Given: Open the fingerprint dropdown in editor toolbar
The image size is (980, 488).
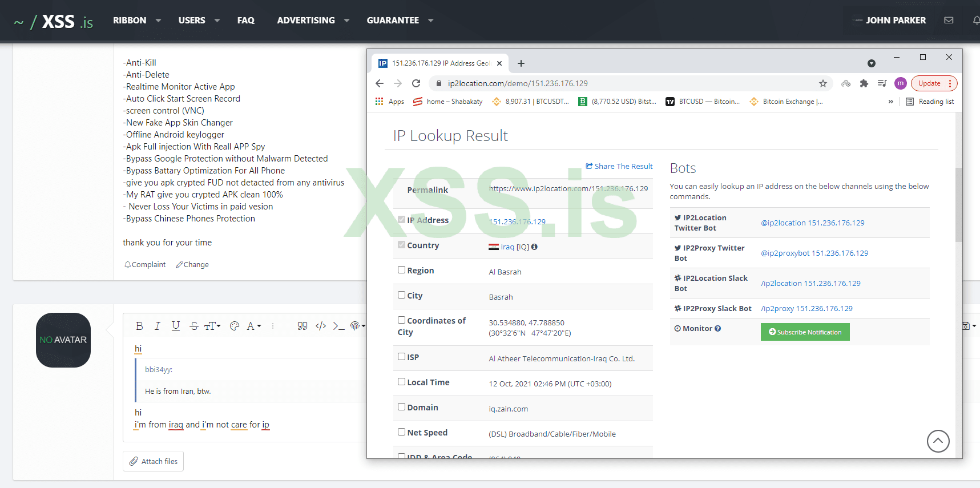Looking at the screenshot, I should 358,326.
